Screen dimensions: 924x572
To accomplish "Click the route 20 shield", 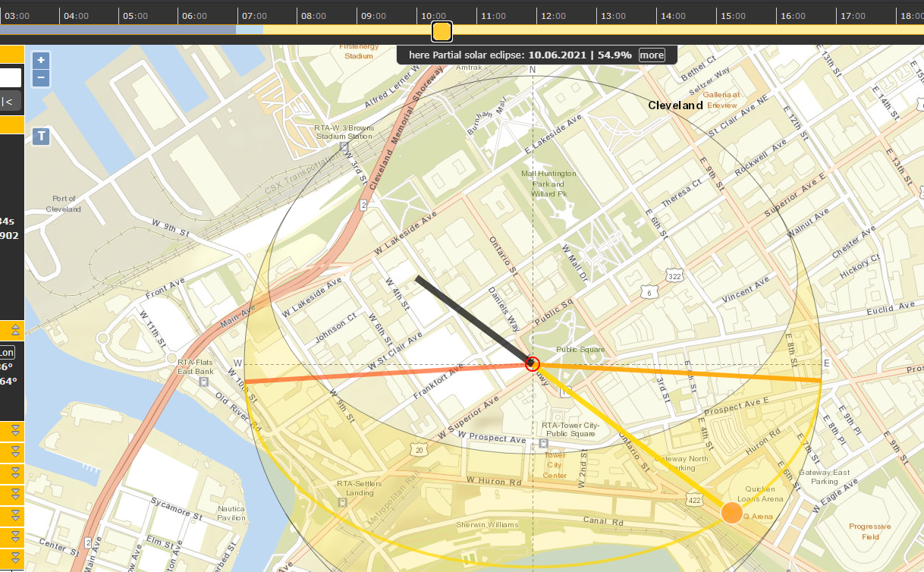I will point(420,450).
